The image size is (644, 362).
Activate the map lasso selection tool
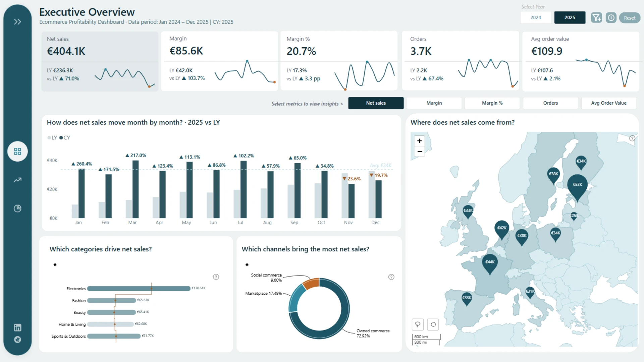click(418, 324)
